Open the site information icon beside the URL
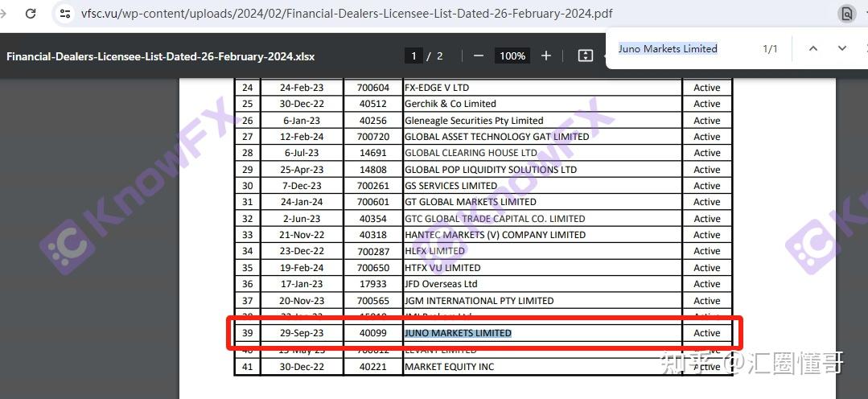Image resolution: width=868 pixels, height=399 pixels. click(x=65, y=14)
